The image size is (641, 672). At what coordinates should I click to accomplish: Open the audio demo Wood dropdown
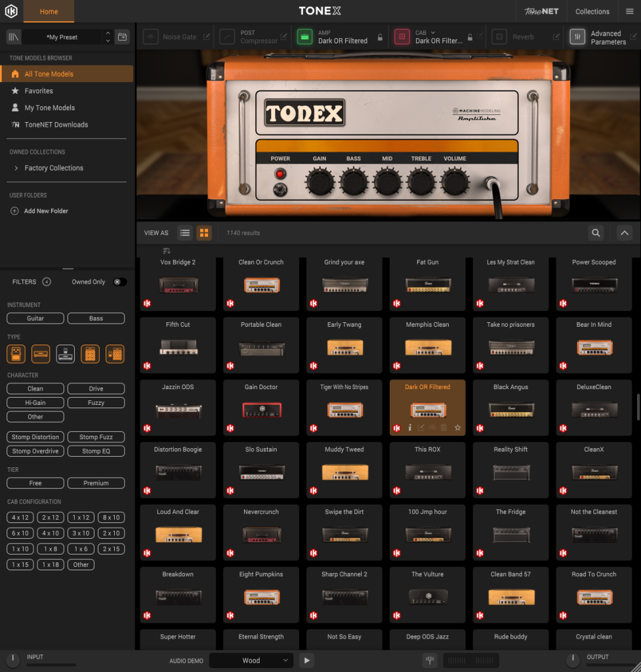click(251, 660)
